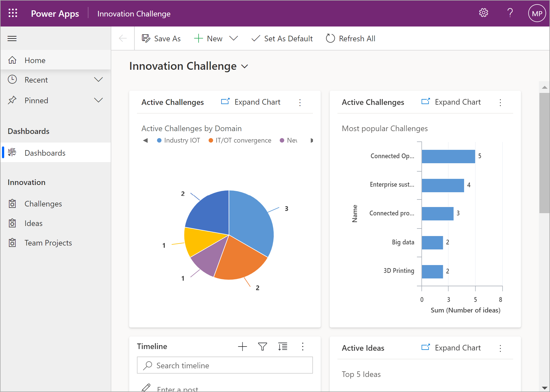Viewport: 550px width, 392px height.
Task: Click the Home icon in sidebar
Action: pyautogui.click(x=13, y=60)
